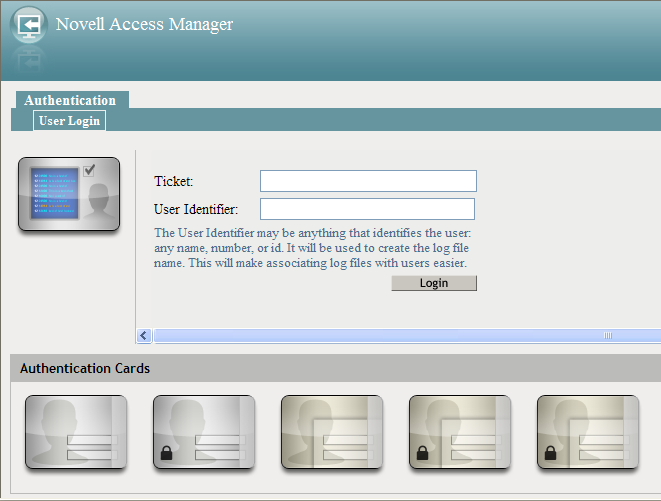Click the Ticket label
This screenshot has width=661, height=501.
[174, 181]
